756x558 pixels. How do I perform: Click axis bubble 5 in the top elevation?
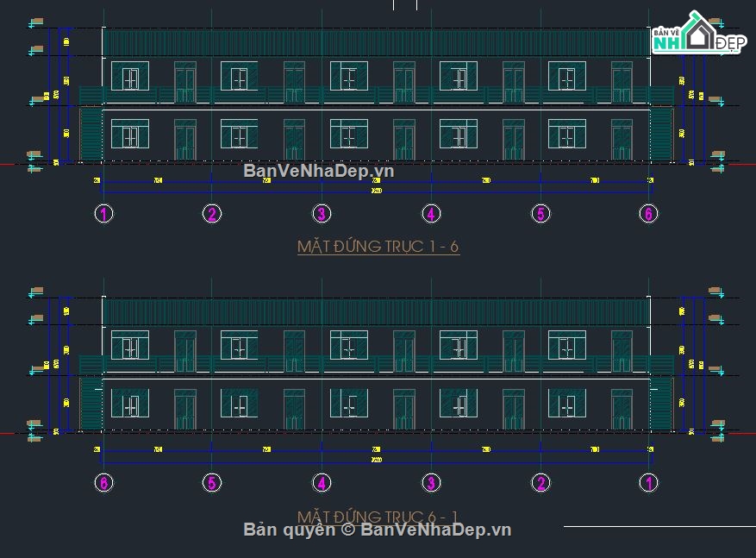[x=540, y=214]
